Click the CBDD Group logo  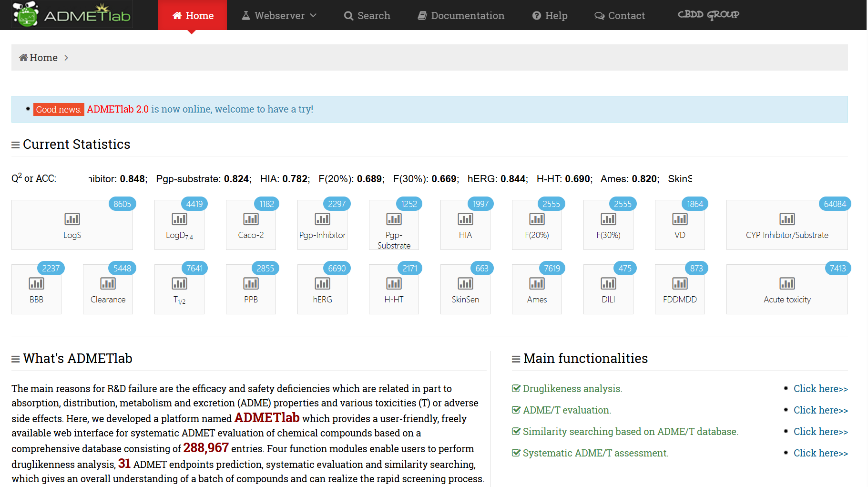pyautogui.click(x=708, y=15)
